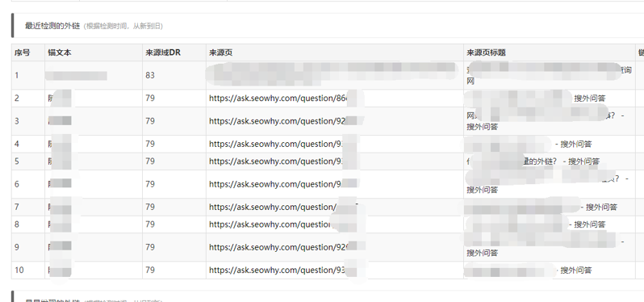644x302 pixels.
Task: Click serial number 2 in 序号 column
Action: [17, 99]
